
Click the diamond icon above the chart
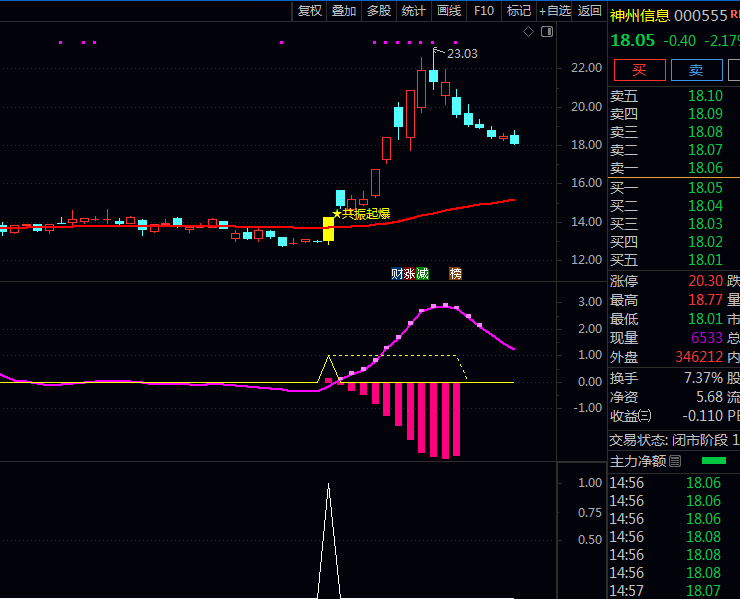[x=529, y=32]
